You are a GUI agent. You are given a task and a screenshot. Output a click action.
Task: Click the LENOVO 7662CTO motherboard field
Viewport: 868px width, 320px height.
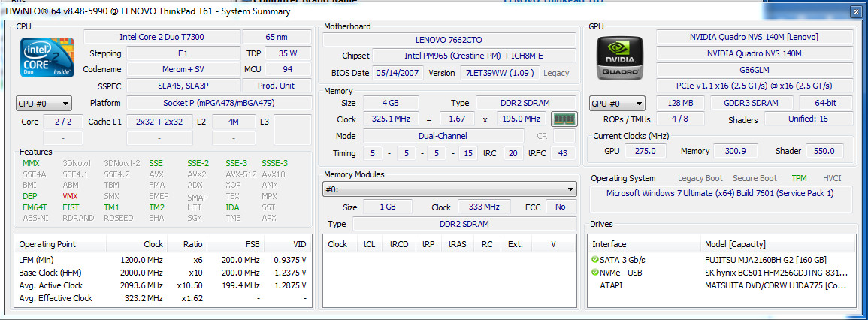(449, 40)
